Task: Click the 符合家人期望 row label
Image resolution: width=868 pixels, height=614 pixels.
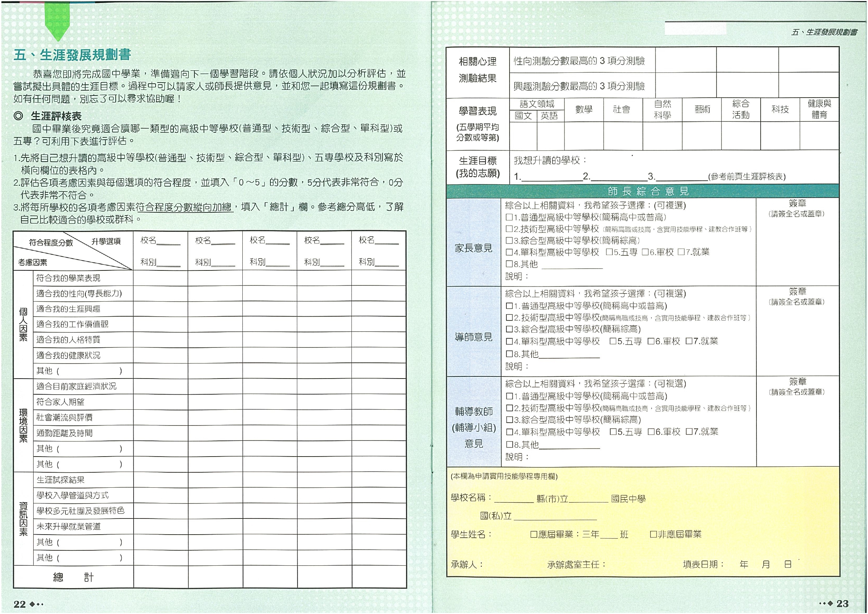Action: pos(61,402)
